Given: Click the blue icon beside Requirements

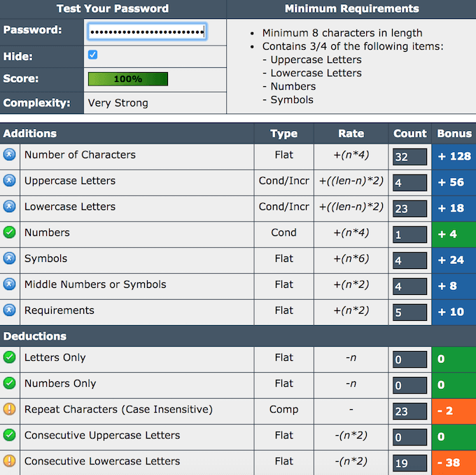Looking at the screenshot, I should 10,310.
